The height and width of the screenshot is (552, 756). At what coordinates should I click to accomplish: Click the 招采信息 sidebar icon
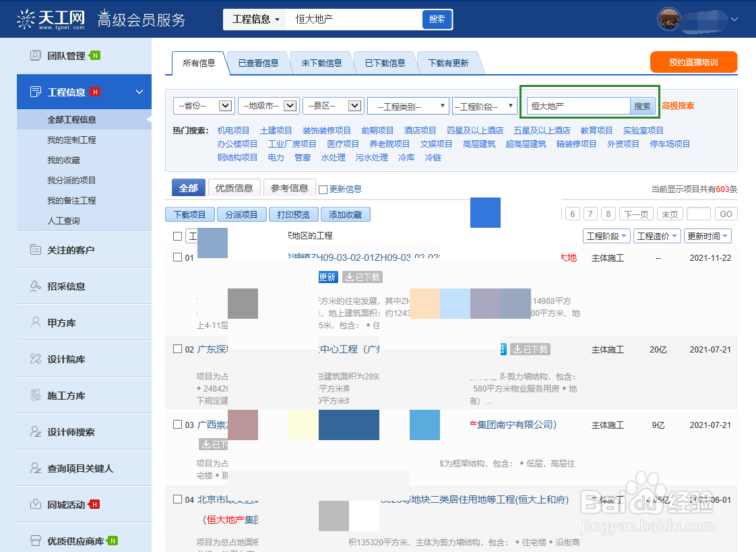coord(35,286)
